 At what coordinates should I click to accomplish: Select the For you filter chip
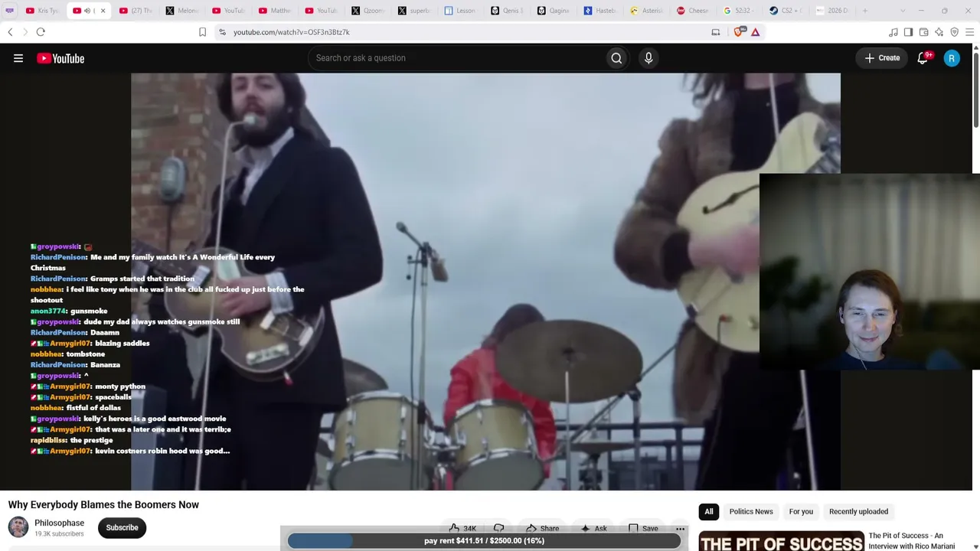[801, 511]
